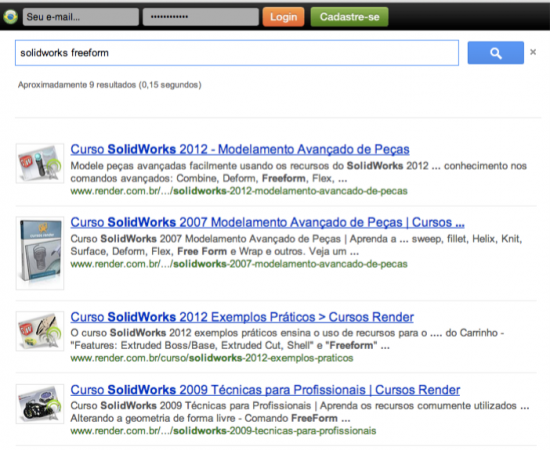Focus the 'Seu e-mail...' field
Image resolution: width=550 pixels, height=450 pixels.
pos(81,17)
